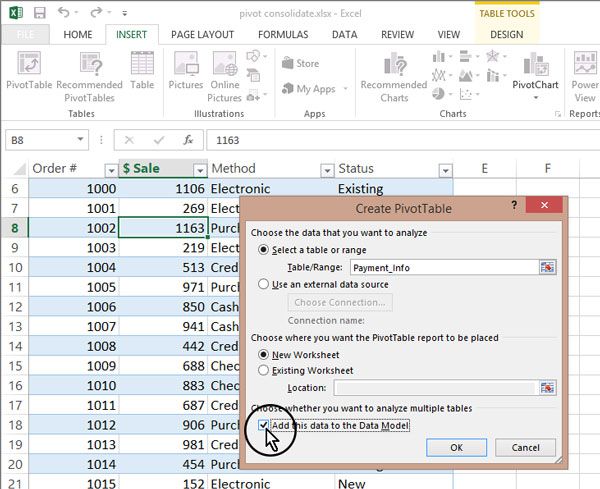Undo the last action
The width and height of the screenshot is (600, 489).
click(63, 13)
